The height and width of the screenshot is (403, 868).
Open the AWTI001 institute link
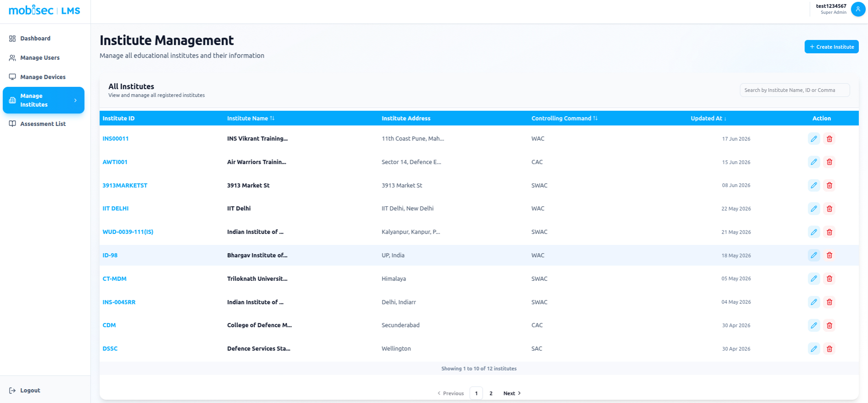coord(115,162)
